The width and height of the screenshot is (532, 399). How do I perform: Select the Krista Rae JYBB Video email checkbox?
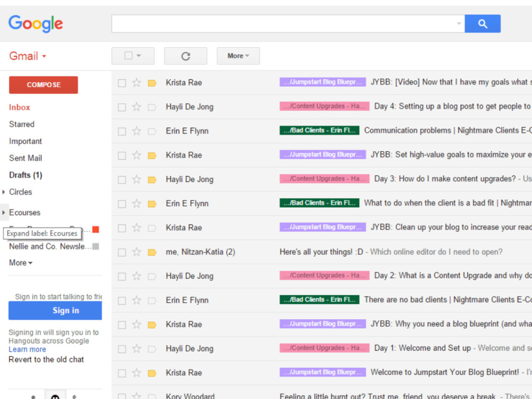pos(122,83)
